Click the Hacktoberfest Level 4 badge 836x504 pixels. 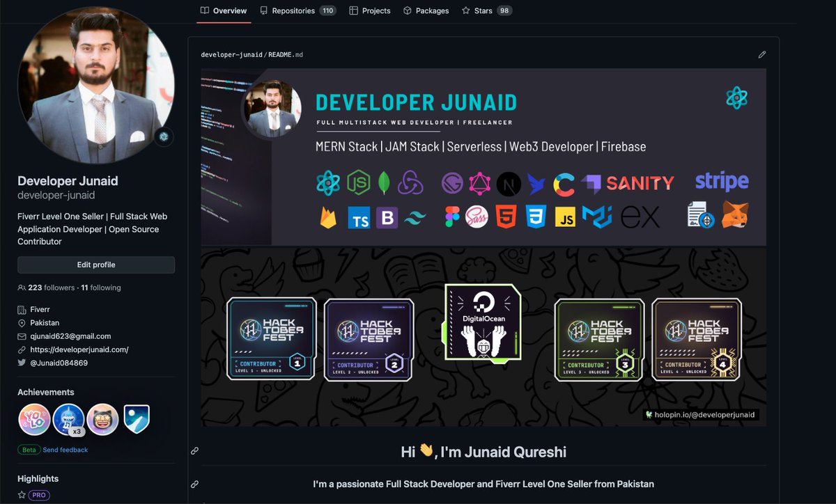[x=697, y=339]
